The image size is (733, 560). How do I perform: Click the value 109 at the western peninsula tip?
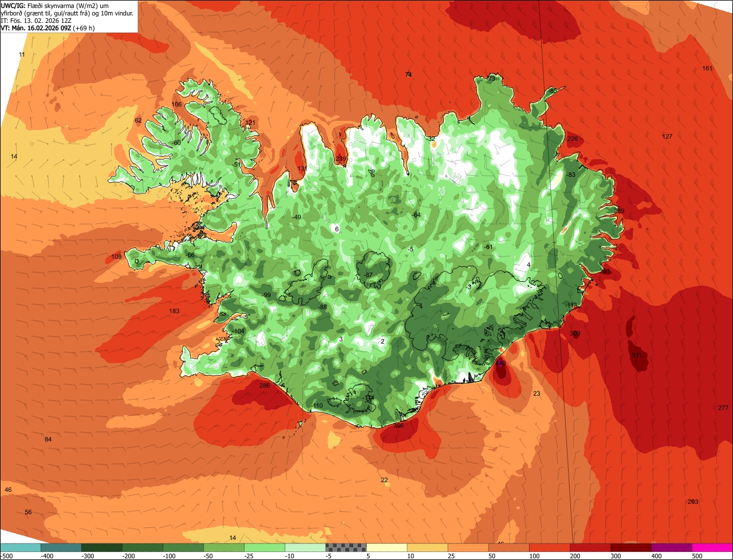click(116, 257)
